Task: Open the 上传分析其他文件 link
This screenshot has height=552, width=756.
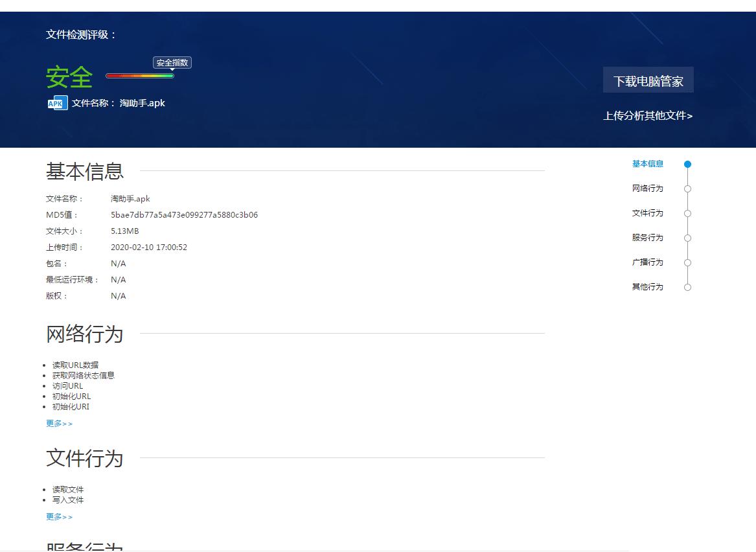Action: 648,115
